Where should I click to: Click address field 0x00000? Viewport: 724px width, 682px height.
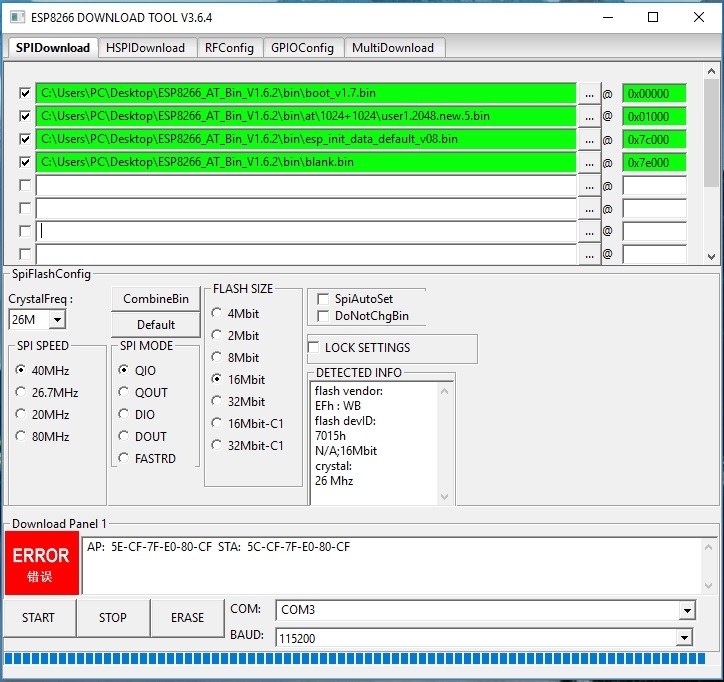click(654, 94)
